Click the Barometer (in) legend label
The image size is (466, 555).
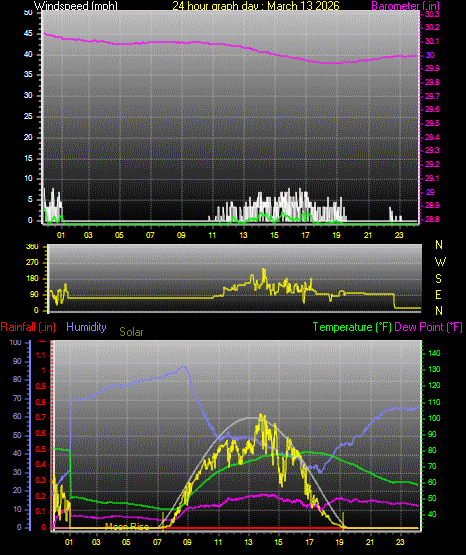click(405, 5)
